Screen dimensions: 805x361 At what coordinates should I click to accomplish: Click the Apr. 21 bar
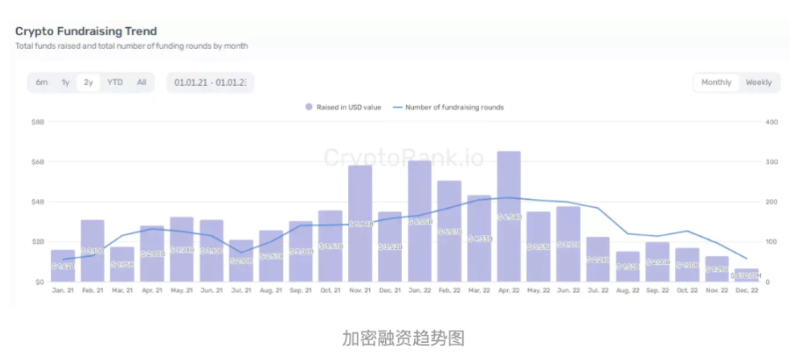[152, 254]
